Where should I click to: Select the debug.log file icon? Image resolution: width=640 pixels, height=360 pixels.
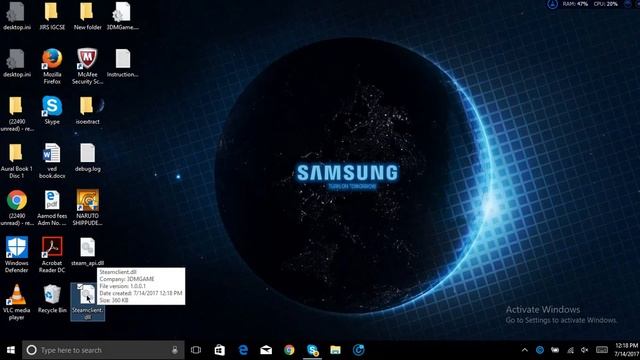tap(87, 157)
